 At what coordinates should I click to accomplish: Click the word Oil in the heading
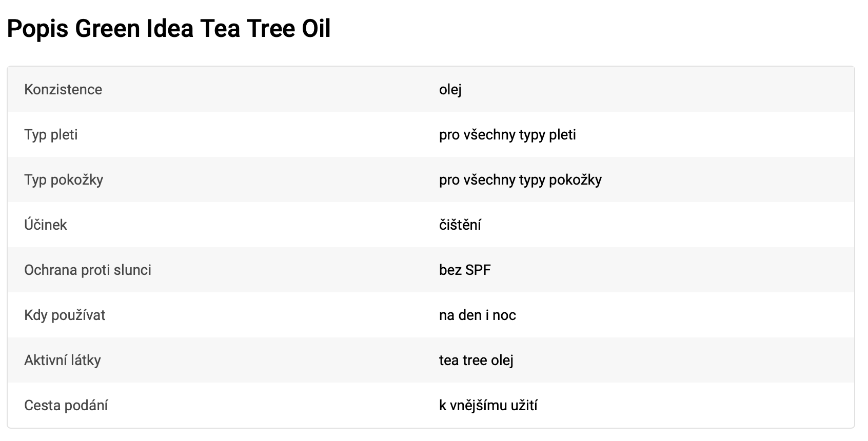(316, 29)
